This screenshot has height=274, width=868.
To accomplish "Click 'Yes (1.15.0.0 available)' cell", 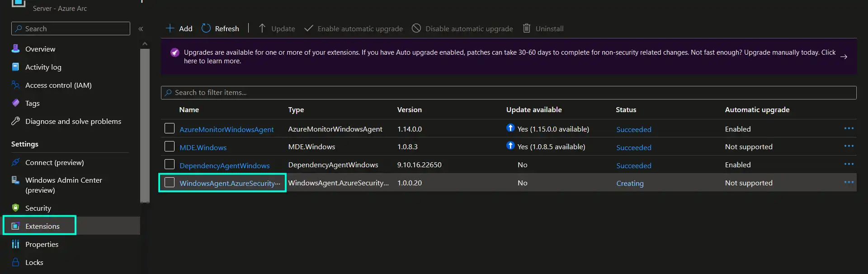I will (553, 129).
